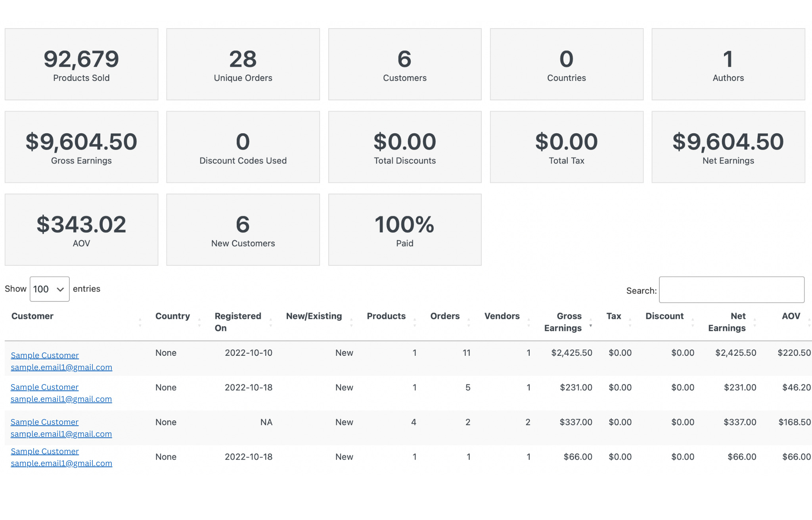Select the Products Sold stat card
812x520 pixels.
pyautogui.click(x=81, y=64)
